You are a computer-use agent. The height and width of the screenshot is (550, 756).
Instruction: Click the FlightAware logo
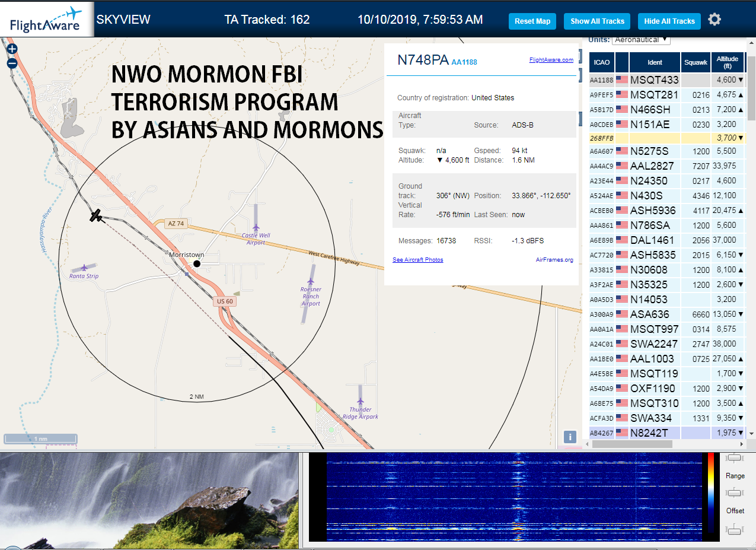click(47, 20)
